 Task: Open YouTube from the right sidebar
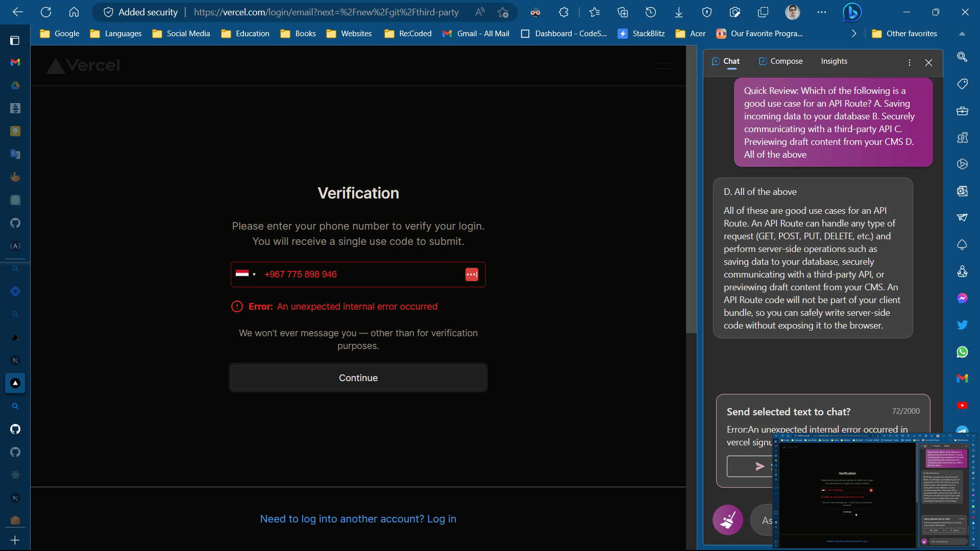pyautogui.click(x=963, y=405)
